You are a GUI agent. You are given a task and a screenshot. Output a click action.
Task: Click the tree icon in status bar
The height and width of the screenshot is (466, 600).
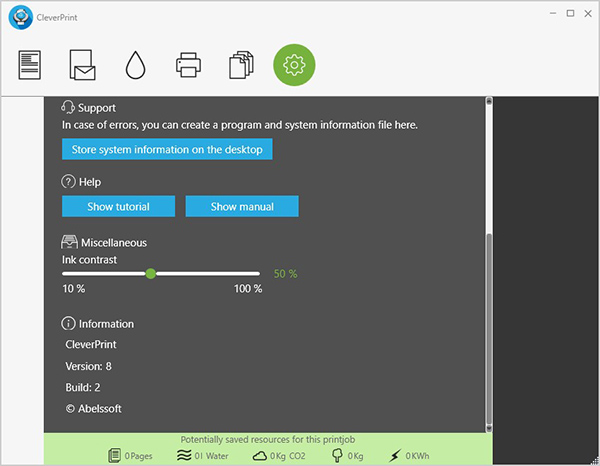tap(337, 455)
